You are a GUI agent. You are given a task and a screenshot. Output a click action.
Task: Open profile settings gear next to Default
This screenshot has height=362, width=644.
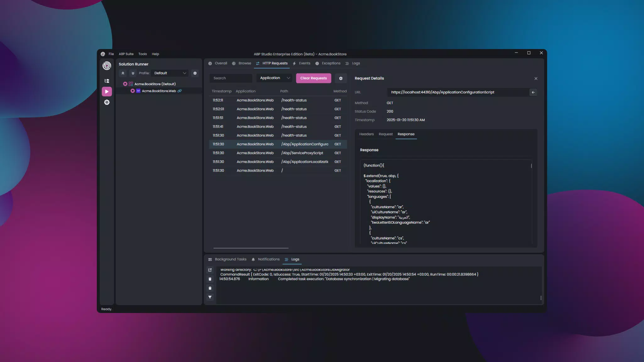point(195,73)
